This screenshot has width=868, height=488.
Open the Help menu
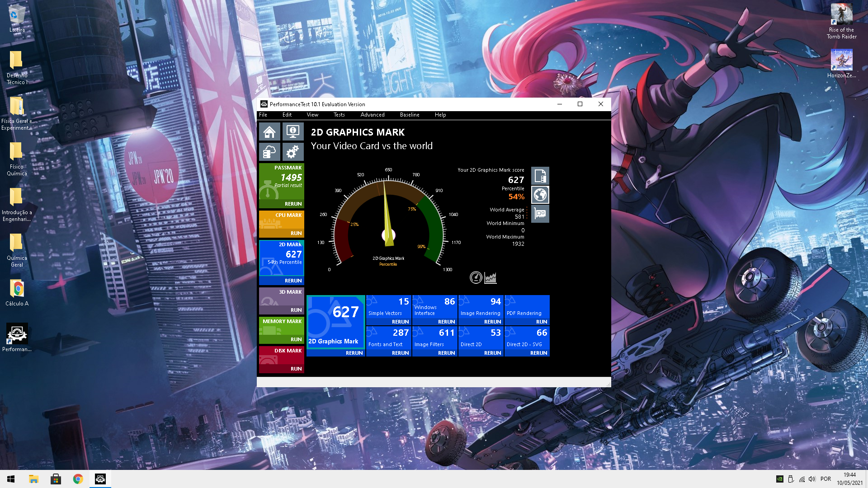(440, 115)
